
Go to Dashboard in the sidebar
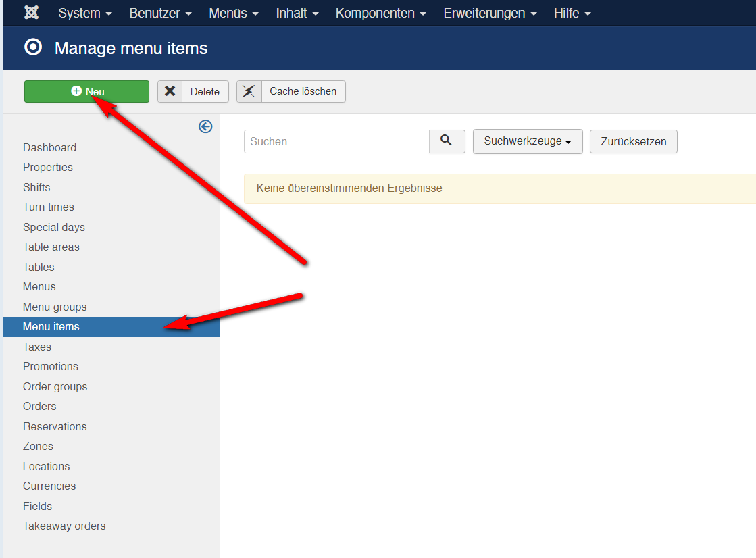(49, 147)
